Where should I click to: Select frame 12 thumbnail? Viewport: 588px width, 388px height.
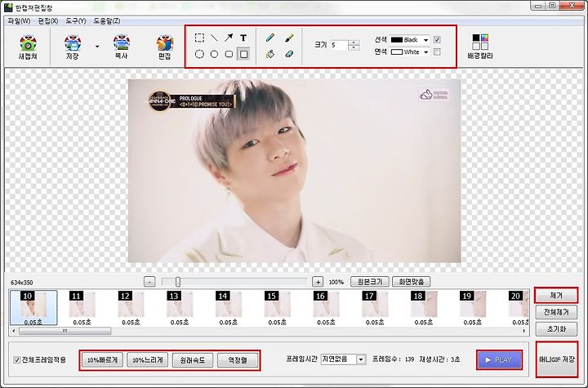click(131, 307)
